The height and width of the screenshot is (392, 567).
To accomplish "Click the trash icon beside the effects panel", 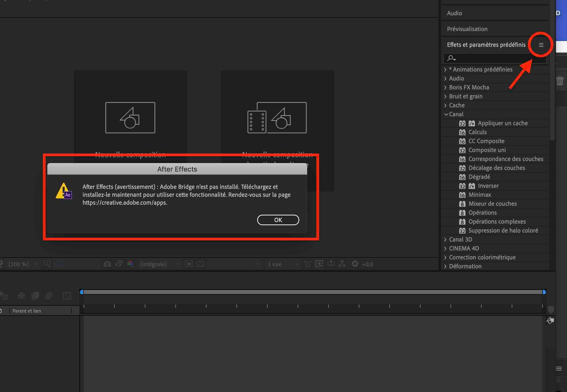I will 560,81.
